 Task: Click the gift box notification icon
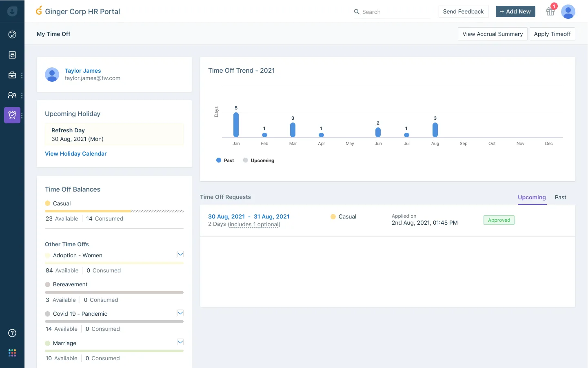click(x=550, y=11)
